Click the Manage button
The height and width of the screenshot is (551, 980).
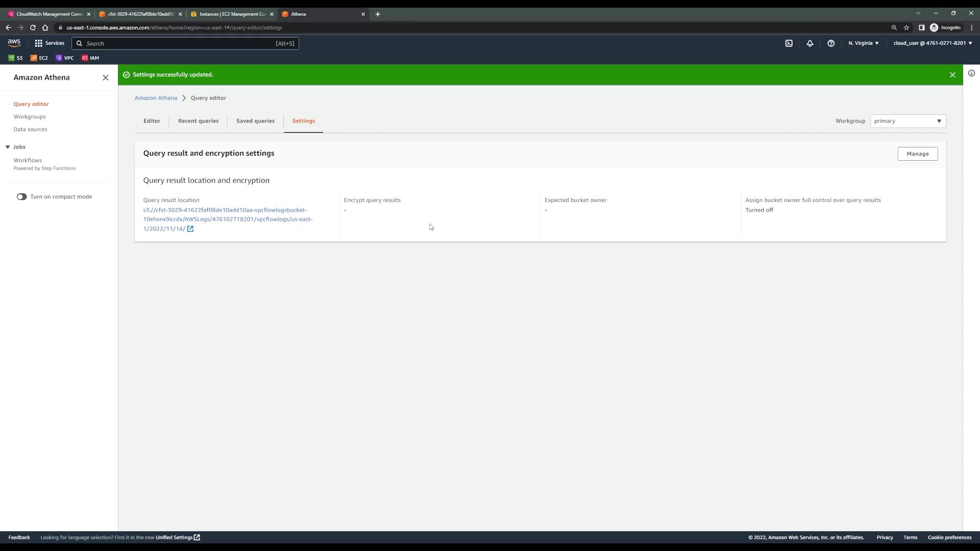coord(917,154)
